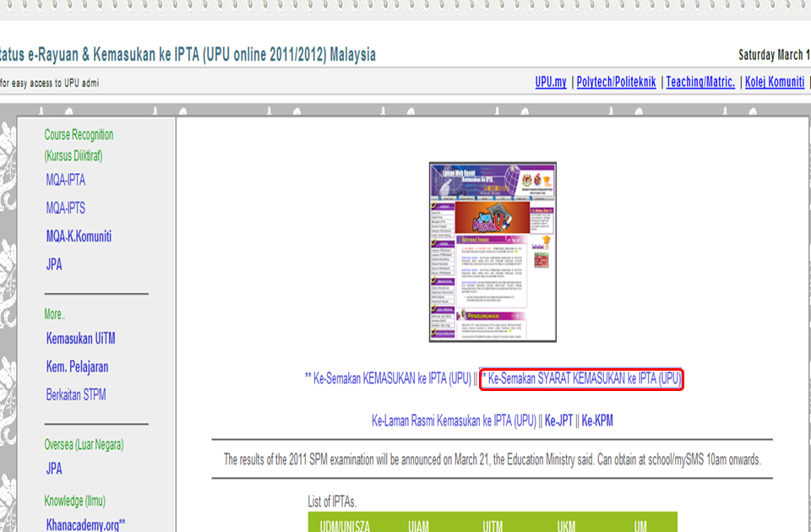811x532 pixels.
Task: Open Ke-Semakan SYARAT KEMASUKAN ke IPTA link
Action: coord(581,379)
